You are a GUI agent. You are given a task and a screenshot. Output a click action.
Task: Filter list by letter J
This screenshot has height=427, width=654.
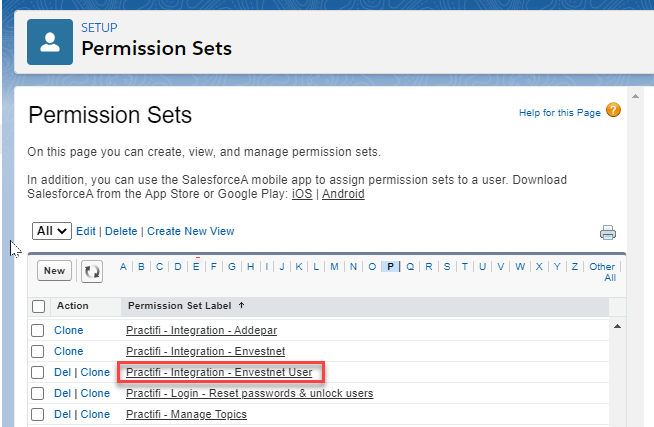pos(282,266)
